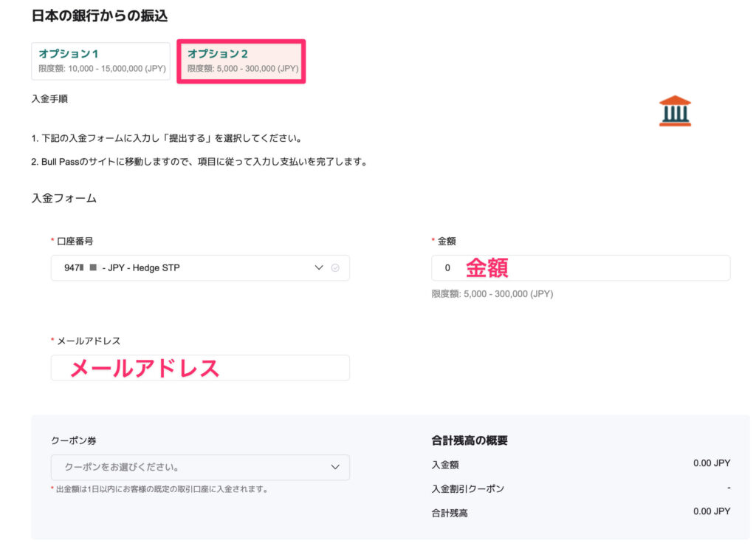
Task: Open the クーポン券 dropdown arrow
Action: tap(335, 467)
